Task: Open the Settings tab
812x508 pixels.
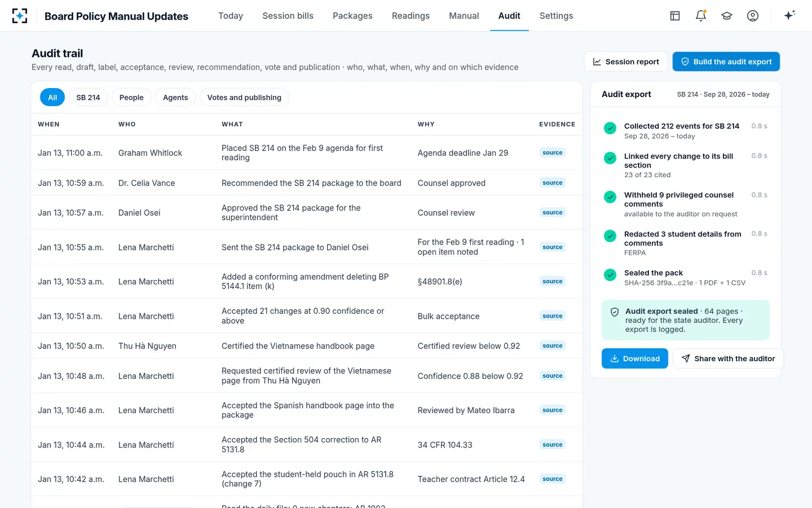Action: click(x=556, y=16)
